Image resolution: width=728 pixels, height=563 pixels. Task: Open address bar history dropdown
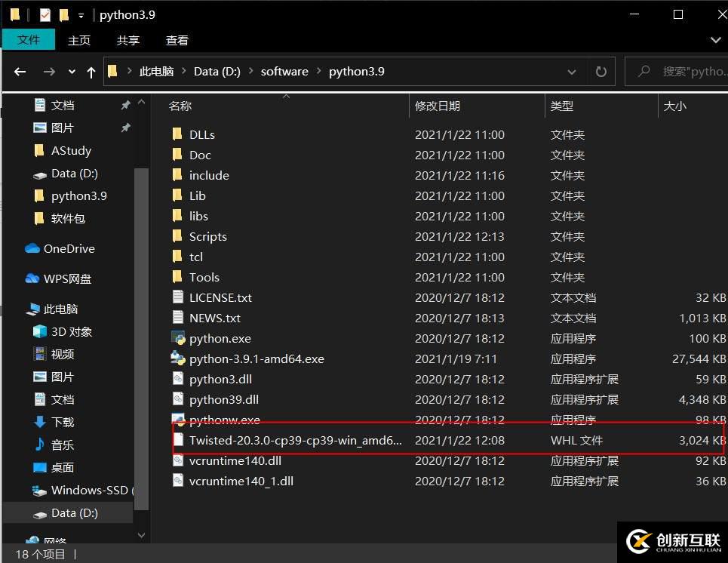[572, 72]
